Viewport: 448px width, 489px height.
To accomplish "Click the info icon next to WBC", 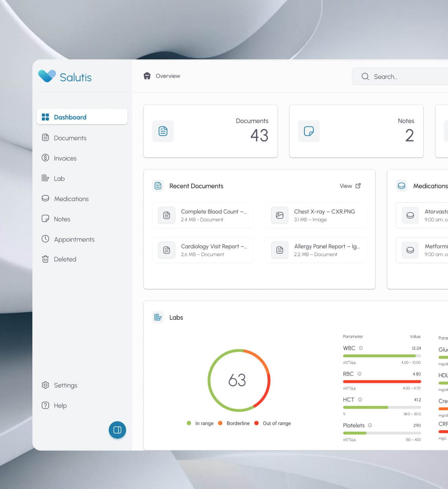I will [361, 348].
